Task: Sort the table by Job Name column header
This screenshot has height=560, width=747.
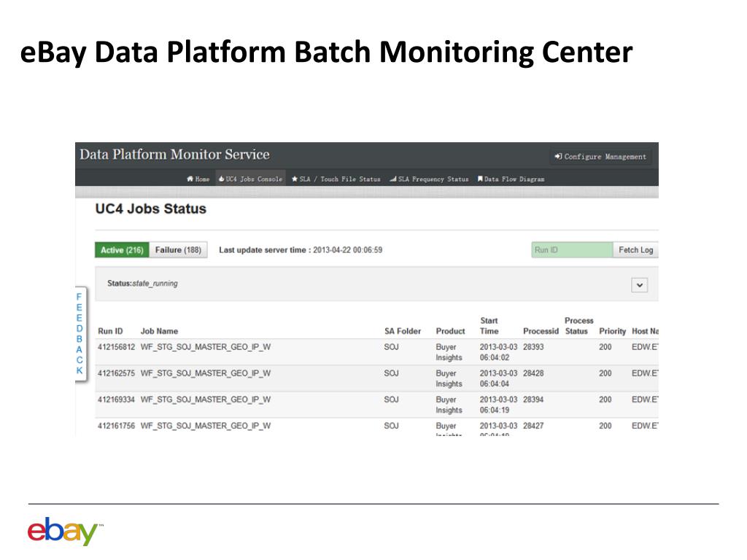Action: coord(159,331)
